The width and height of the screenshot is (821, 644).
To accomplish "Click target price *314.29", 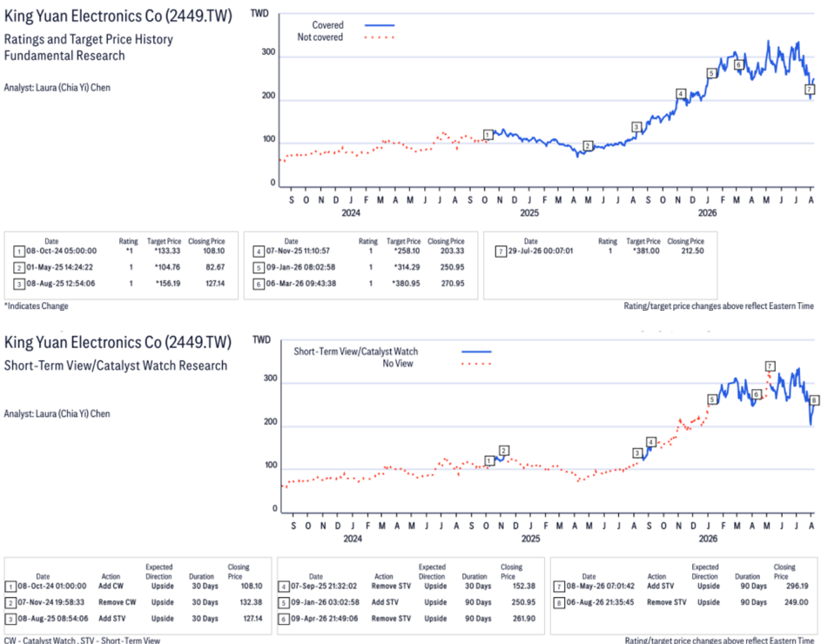I will [407, 267].
